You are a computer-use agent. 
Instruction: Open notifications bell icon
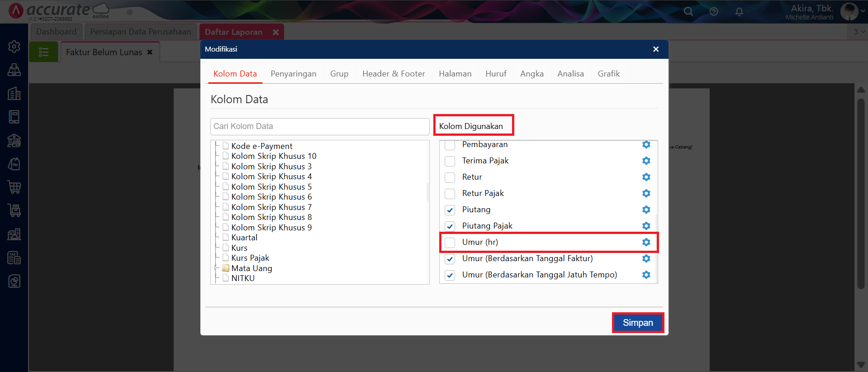click(x=739, y=12)
